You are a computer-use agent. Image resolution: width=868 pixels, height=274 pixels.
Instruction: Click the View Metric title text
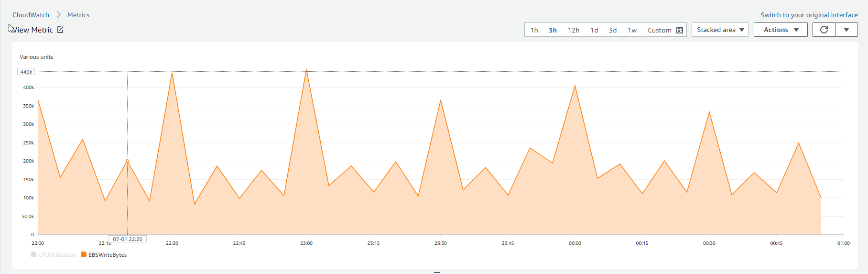(32, 30)
